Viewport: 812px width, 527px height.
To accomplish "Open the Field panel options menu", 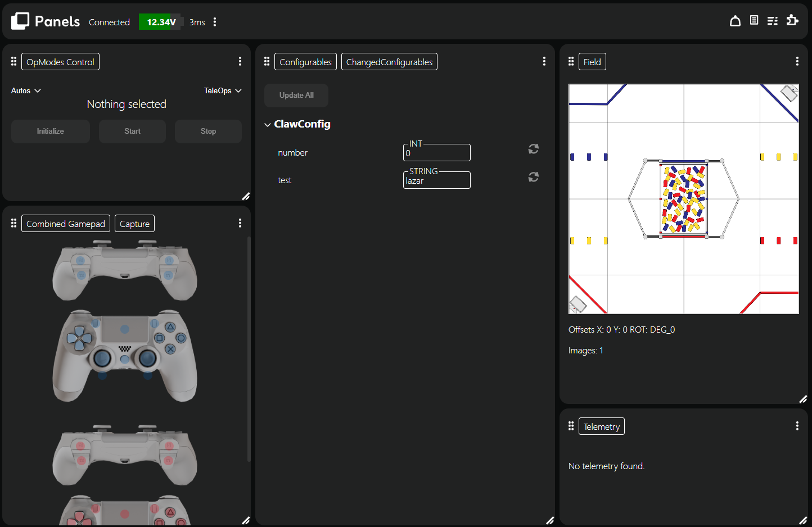I will (797, 61).
